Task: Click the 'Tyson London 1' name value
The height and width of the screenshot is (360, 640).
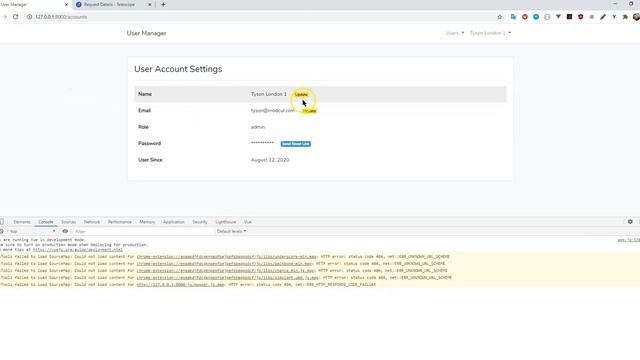Action: [269, 94]
